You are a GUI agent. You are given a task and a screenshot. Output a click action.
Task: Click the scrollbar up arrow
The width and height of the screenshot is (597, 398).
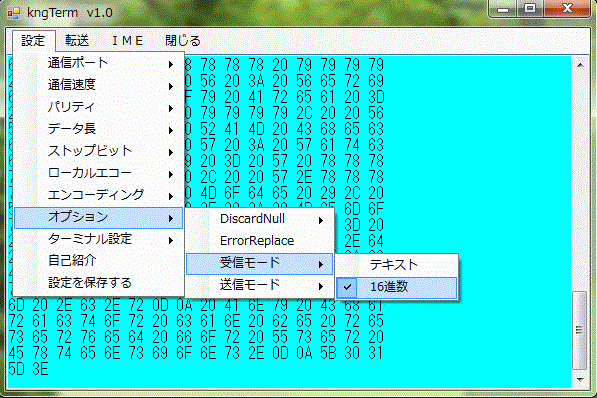(x=580, y=65)
